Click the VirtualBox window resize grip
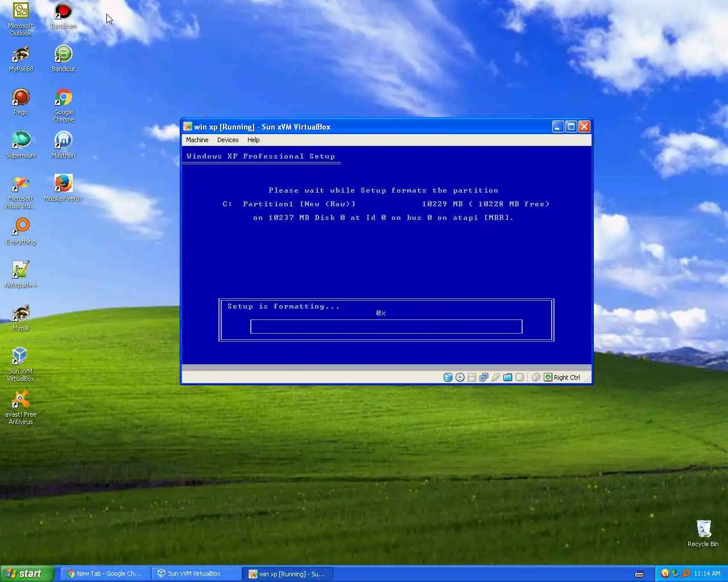Viewport: 728px width, 582px height. click(x=588, y=379)
